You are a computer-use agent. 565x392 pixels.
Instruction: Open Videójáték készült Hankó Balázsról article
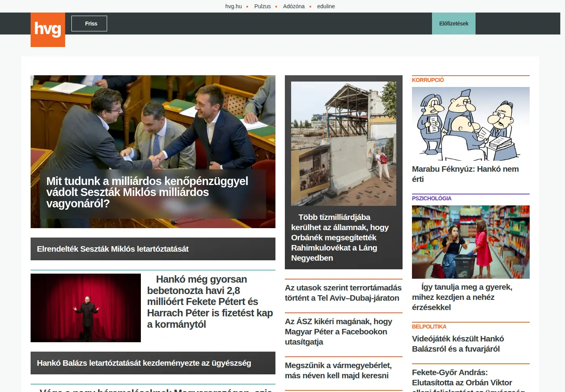click(x=458, y=344)
